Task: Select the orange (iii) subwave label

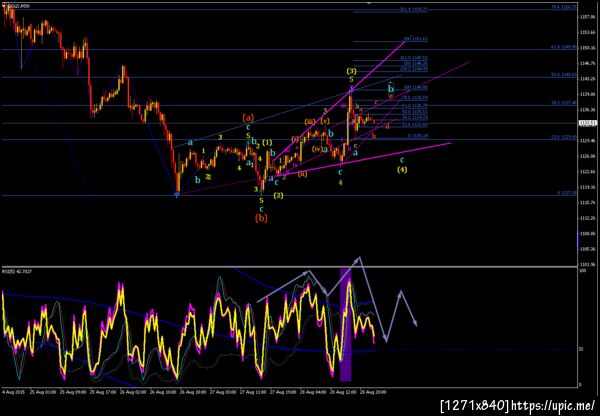Action: point(310,122)
